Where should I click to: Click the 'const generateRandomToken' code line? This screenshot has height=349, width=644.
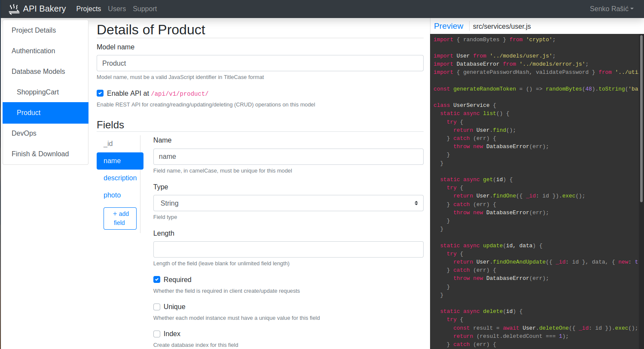tap(536, 89)
